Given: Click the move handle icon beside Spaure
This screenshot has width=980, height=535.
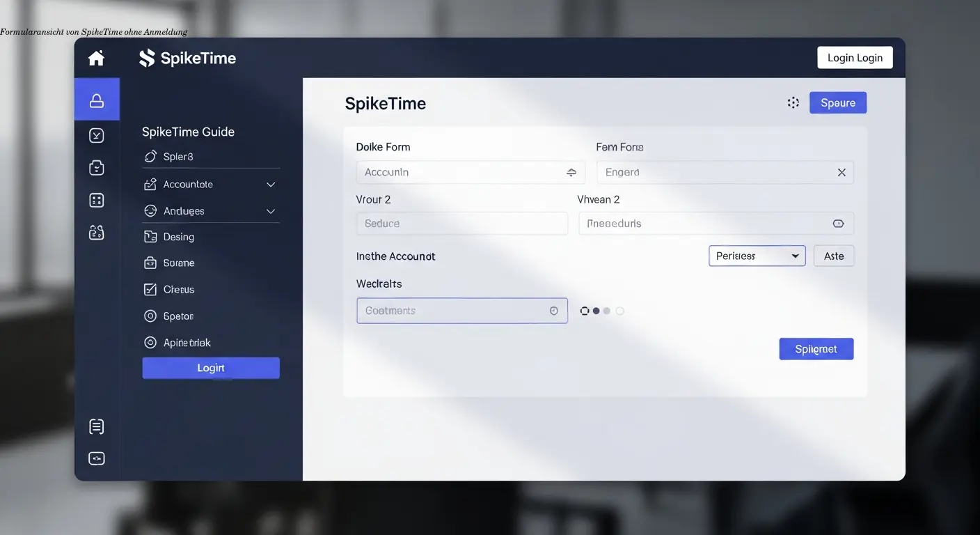Looking at the screenshot, I should pyautogui.click(x=793, y=102).
